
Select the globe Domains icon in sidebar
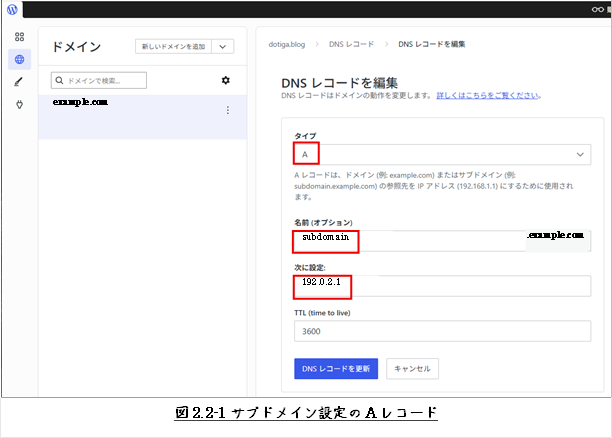(19, 59)
